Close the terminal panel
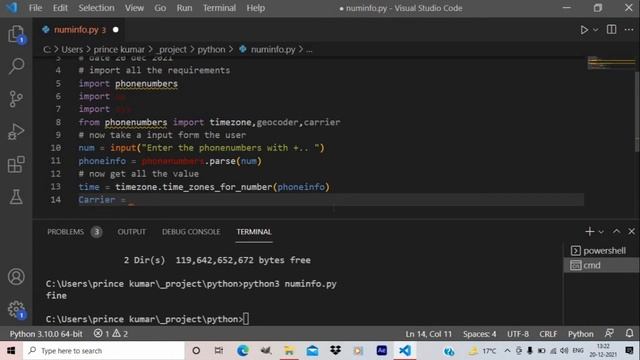640x360 pixels. coord(631,231)
